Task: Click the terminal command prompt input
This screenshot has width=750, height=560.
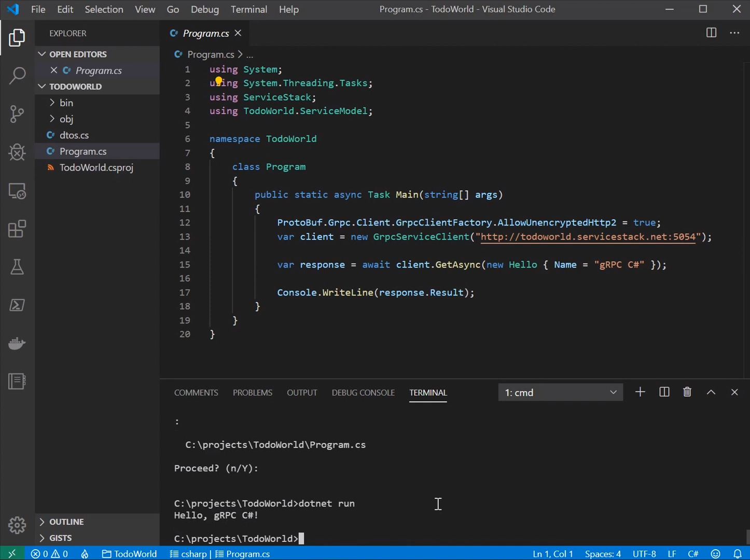Action: point(301,538)
